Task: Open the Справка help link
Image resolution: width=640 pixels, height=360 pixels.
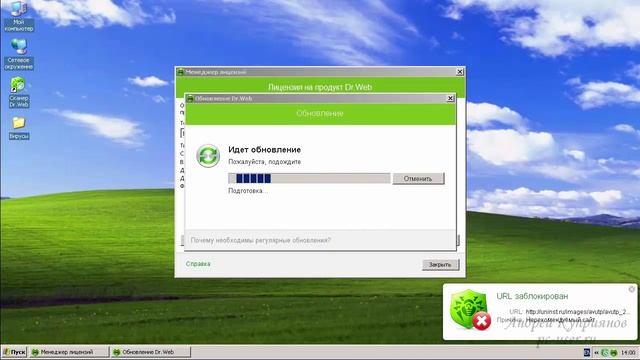Action: click(x=198, y=264)
